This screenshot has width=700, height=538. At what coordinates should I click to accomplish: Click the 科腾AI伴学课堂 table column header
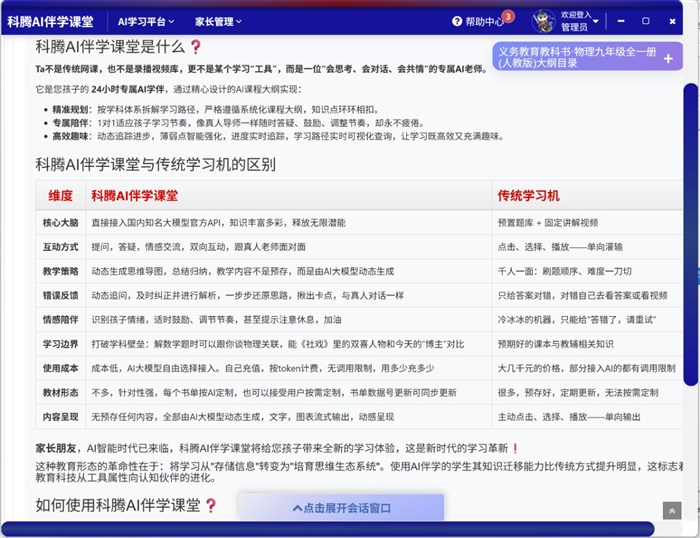pyautogui.click(x=134, y=195)
